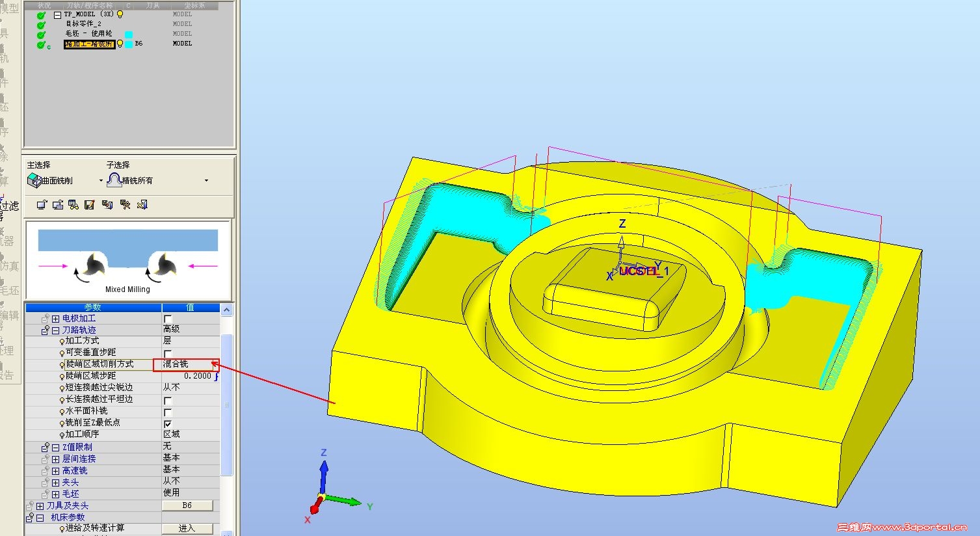Click the parameter list scroll-up arrow
The image size is (980, 536).
pyautogui.click(x=226, y=310)
